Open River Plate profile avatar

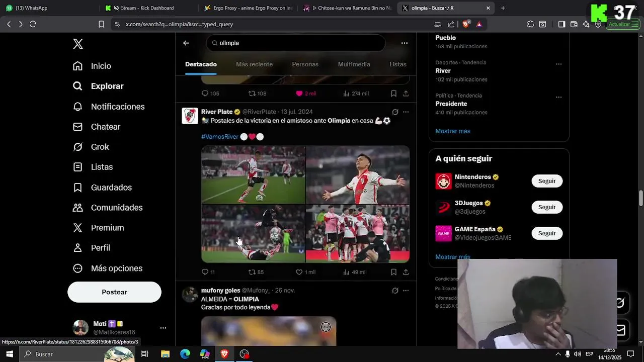click(x=190, y=116)
